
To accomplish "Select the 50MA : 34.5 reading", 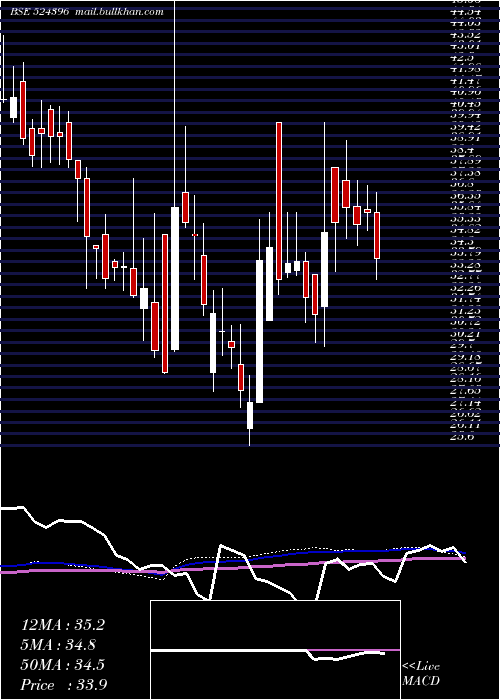I will point(63,665).
